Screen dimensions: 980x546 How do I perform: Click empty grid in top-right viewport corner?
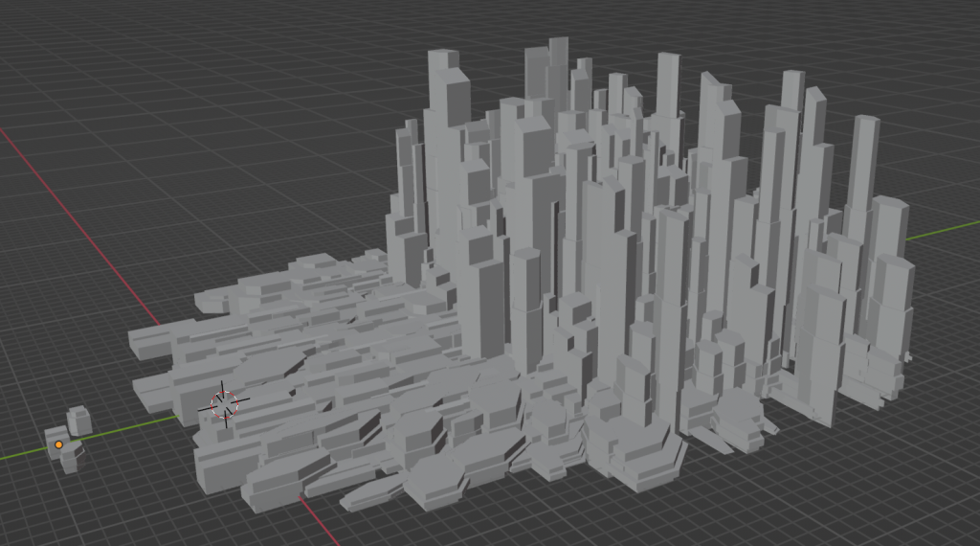click(919, 38)
